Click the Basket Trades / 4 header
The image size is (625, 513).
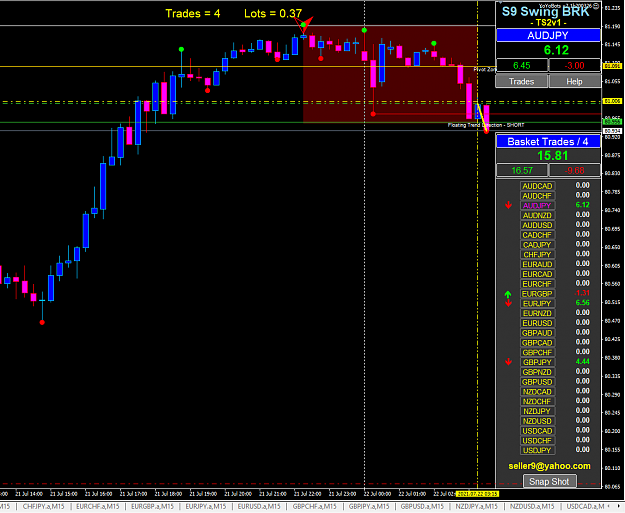tap(548, 142)
